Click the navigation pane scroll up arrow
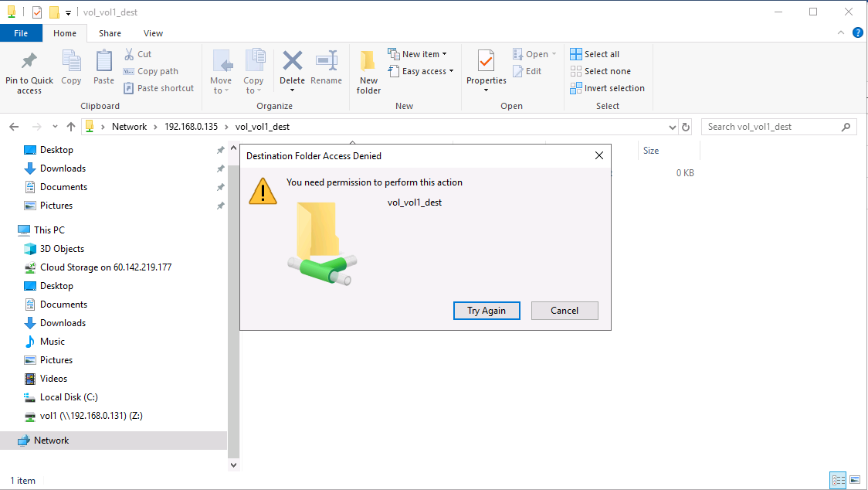The width and height of the screenshot is (868, 490). [234, 148]
